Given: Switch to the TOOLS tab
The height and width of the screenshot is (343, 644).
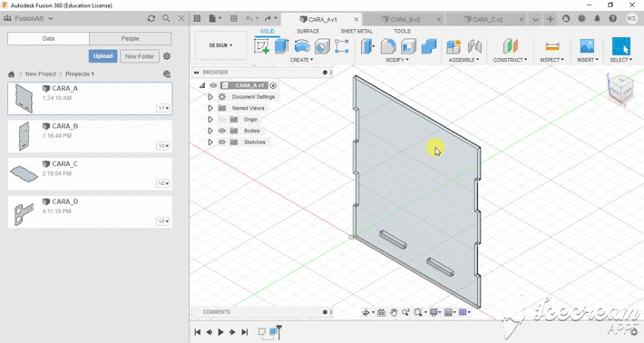Looking at the screenshot, I should [402, 31].
